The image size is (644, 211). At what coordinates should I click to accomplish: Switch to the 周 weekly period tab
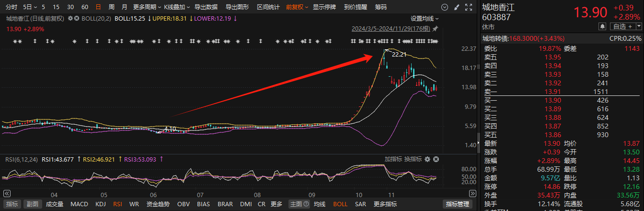tap(111, 7)
